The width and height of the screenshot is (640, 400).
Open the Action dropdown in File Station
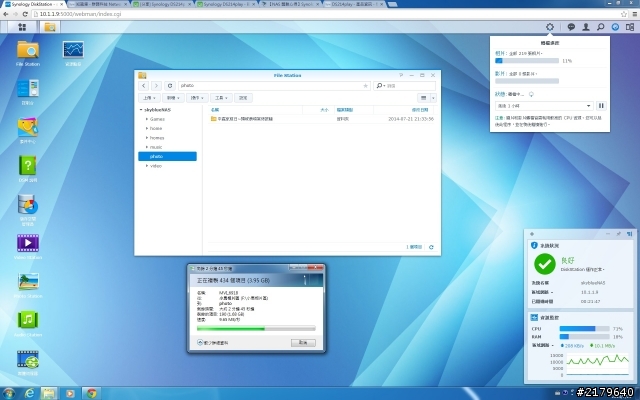[197, 98]
